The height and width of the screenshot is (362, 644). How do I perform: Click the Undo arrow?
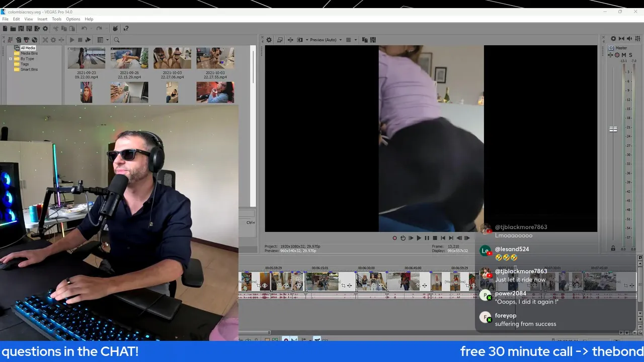pos(84,29)
